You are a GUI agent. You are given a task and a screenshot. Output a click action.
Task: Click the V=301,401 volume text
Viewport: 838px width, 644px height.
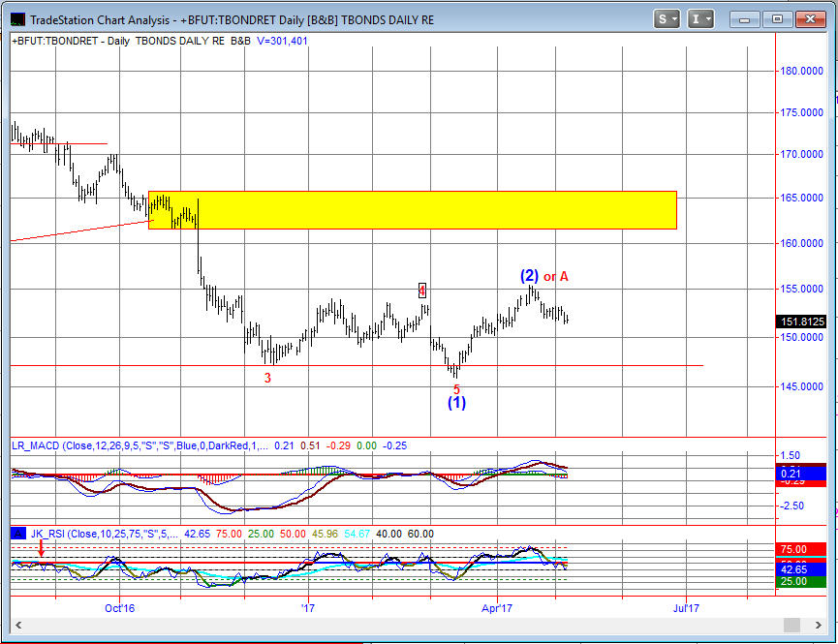coord(282,41)
